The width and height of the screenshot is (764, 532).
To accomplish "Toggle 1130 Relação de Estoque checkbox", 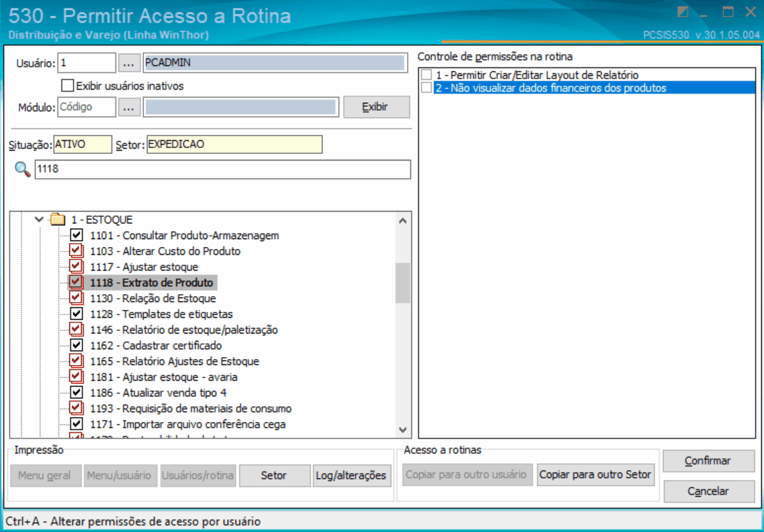I will (x=76, y=297).
